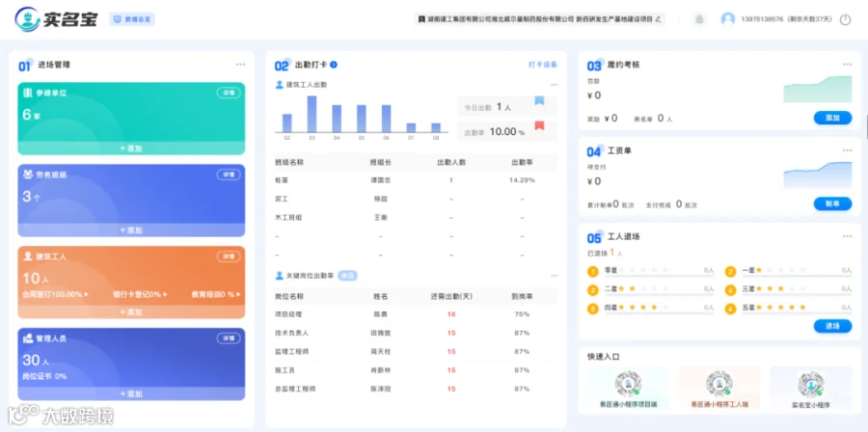Viewport: 868px width, 432px height.
Task: Click 添加 under the 管理人员 card
Action: pos(131,393)
